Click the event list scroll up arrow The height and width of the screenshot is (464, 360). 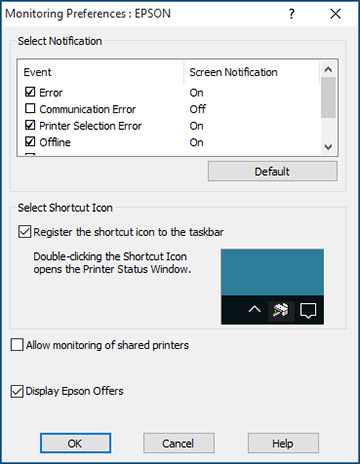click(x=328, y=69)
